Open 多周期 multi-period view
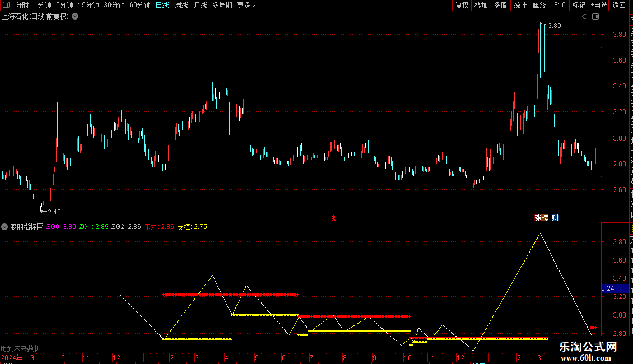The image size is (633, 364). point(222,5)
